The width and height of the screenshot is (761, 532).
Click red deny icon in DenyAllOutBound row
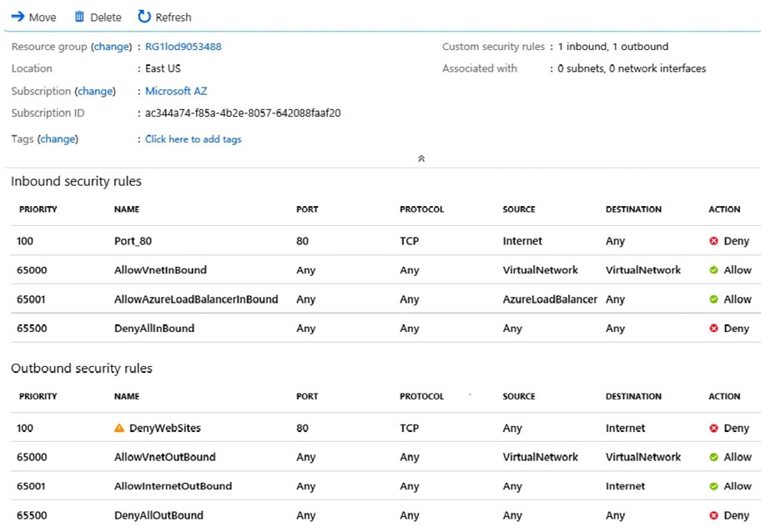[713, 515]
